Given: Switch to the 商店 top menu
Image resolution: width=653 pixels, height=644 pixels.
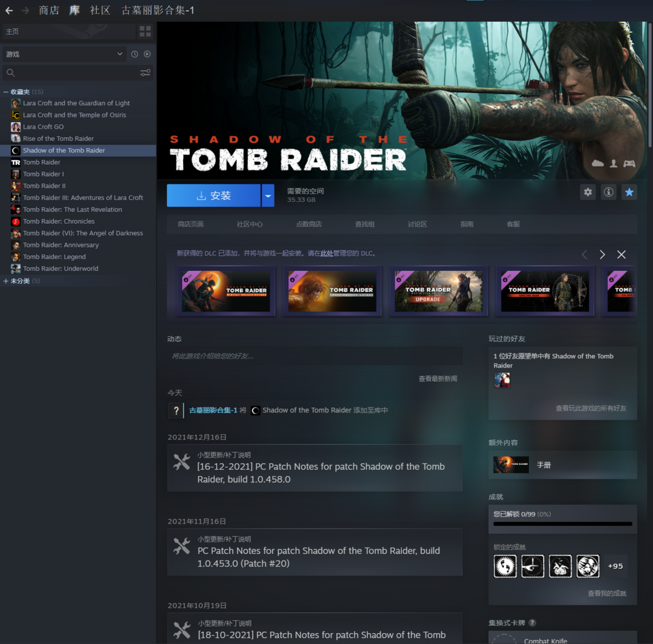Looking at the screenshot, I should coord(49,10).
